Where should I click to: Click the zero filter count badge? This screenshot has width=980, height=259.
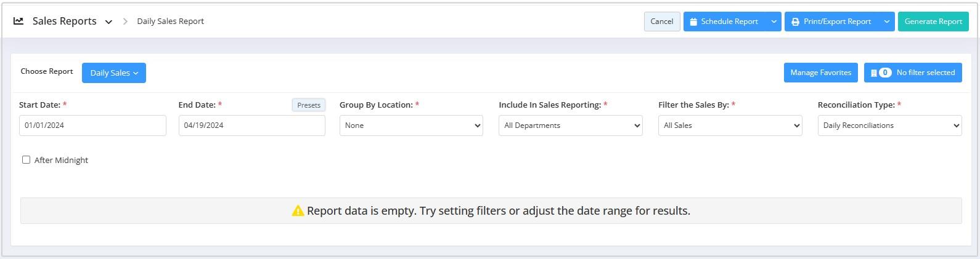pos(885,73)
